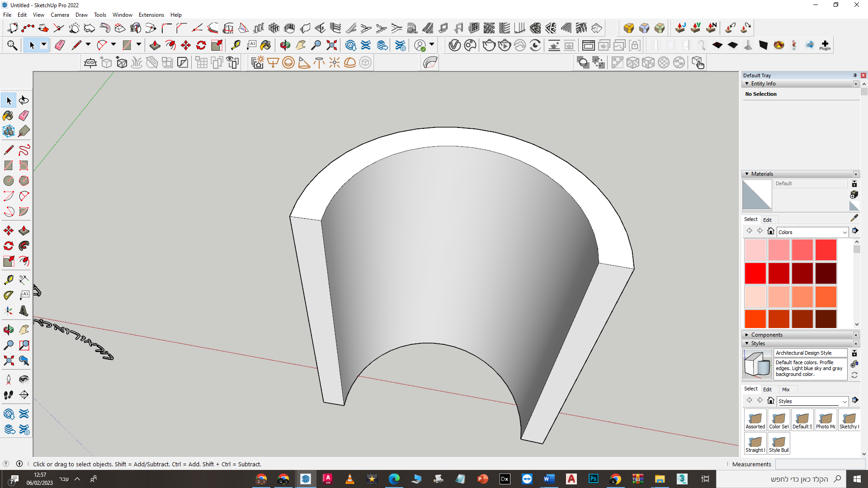Expand the Components panel
The width and height of the screenshot is (868, 488).
[747, 335]
